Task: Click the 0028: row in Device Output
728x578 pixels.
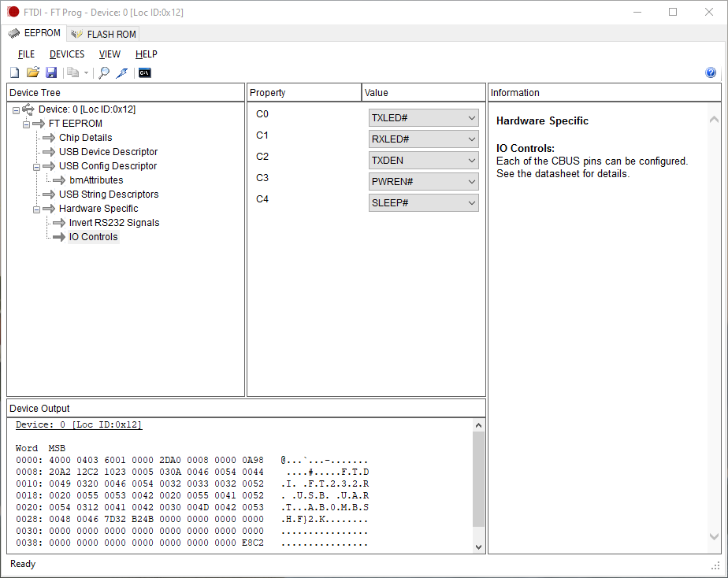Action: click(x=191, y=520)
